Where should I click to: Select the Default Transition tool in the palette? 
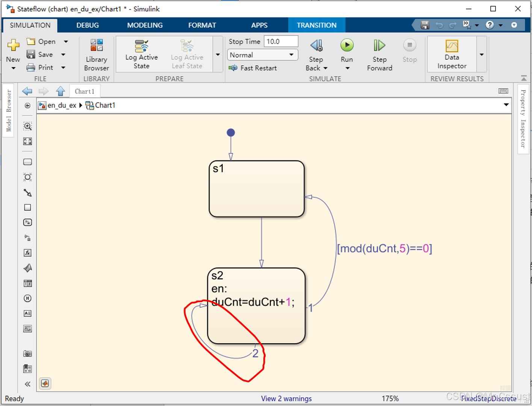(x=27, y=192)
